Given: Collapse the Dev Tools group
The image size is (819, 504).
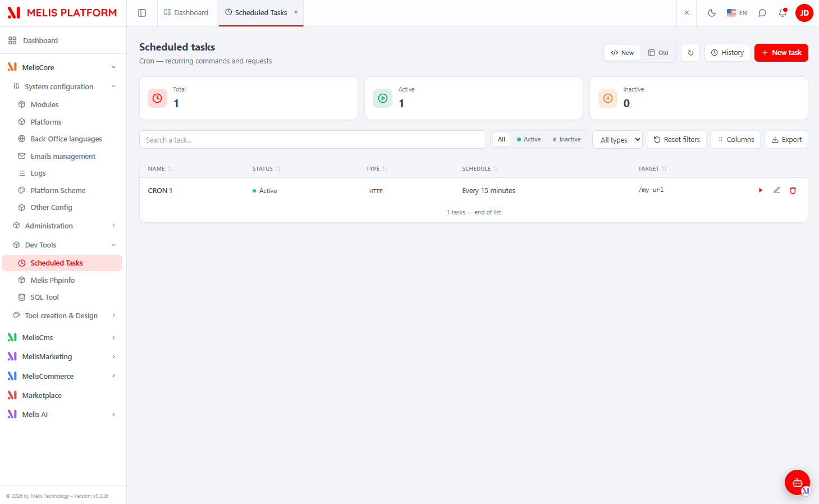Looking at the screenshot, I should pos(113,245).
